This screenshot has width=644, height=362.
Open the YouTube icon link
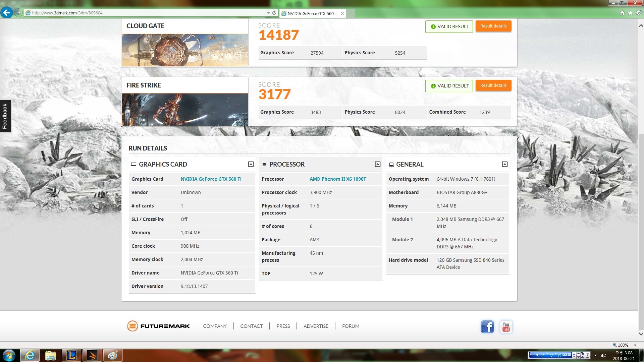506,326
